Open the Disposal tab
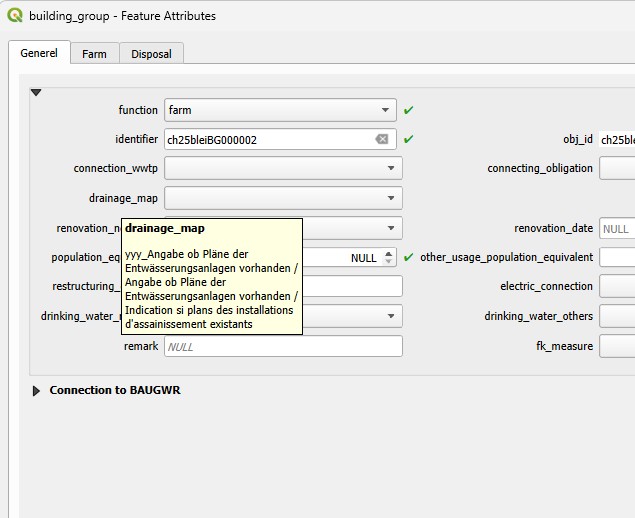This screenshot has height=518, width=635. 151,54
